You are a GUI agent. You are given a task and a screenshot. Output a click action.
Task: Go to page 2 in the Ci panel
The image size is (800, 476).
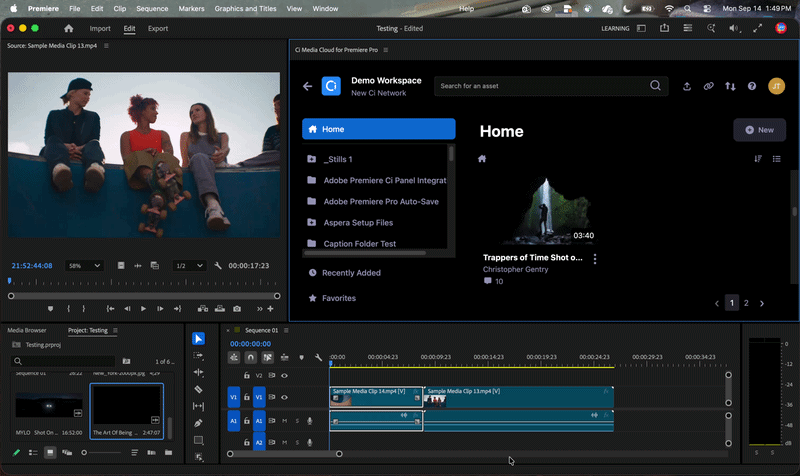click(746, 303)
